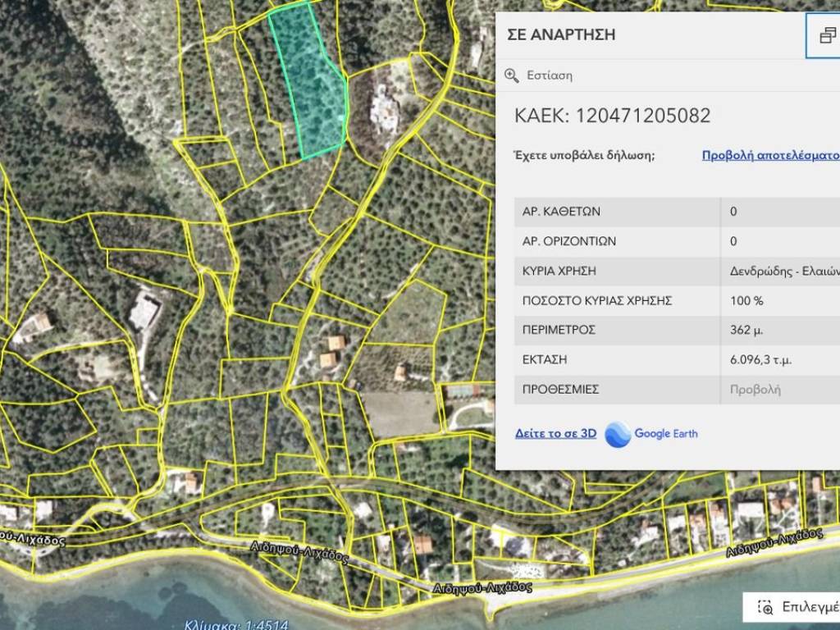Open the Δείτε το σε 3D link
Image resolution: width=840 pixels, height=630 pixels.
pyautogui.click(x=555, y=434)
